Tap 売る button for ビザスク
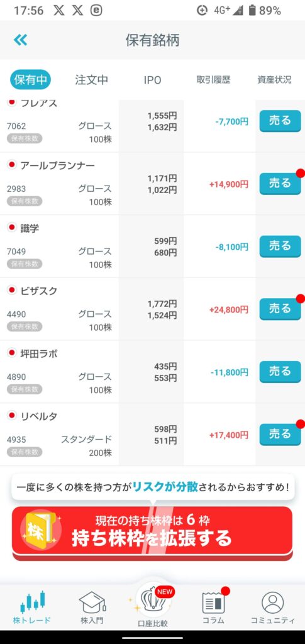 tap(280, 309)
